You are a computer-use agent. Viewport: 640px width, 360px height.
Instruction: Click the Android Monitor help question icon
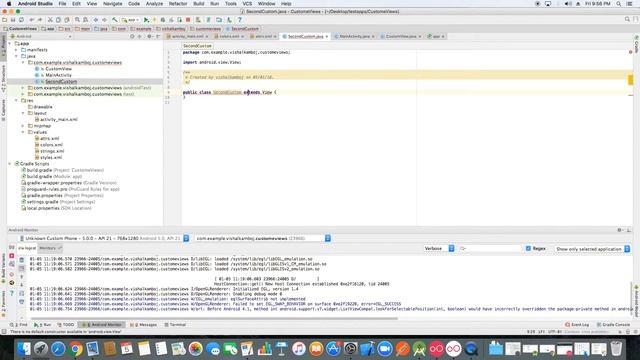[x=12, y=293]
